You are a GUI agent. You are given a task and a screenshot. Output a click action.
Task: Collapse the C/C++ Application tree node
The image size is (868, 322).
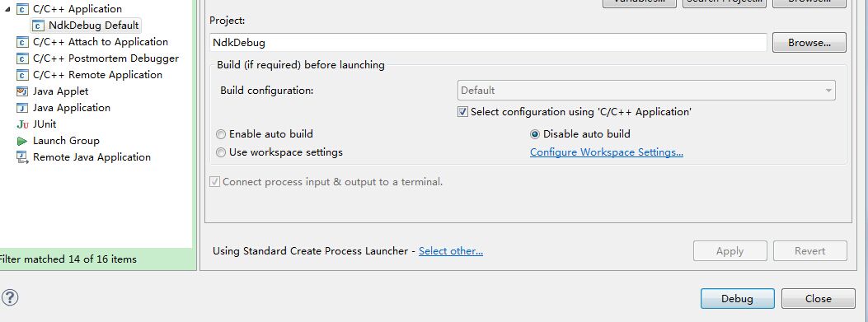[7, 9]
